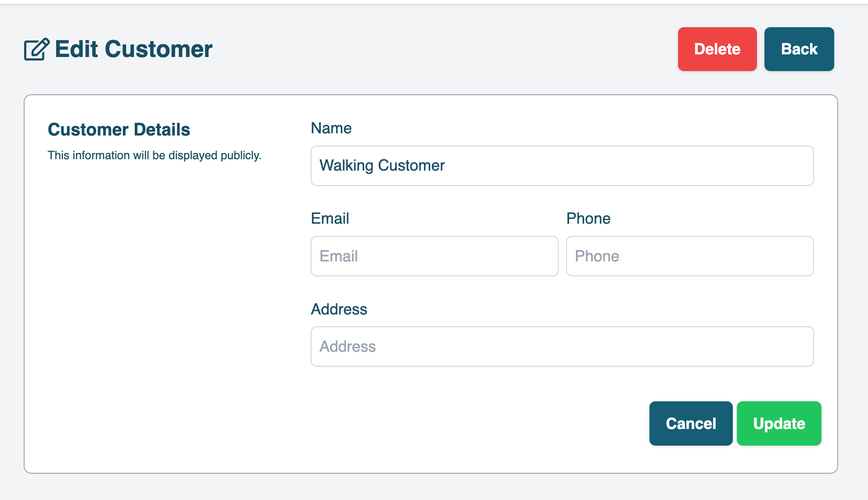Focus the Name input field

[562, 166]
